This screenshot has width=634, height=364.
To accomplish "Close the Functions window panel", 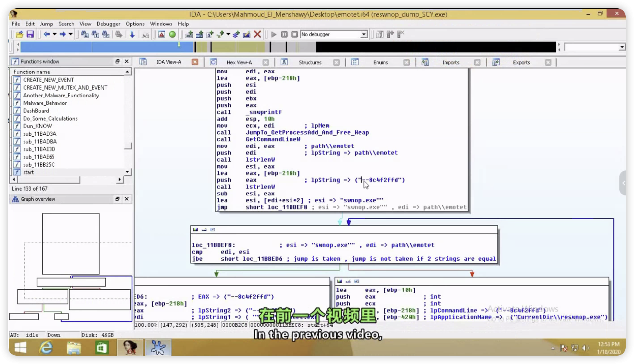I will click(127, 61).
